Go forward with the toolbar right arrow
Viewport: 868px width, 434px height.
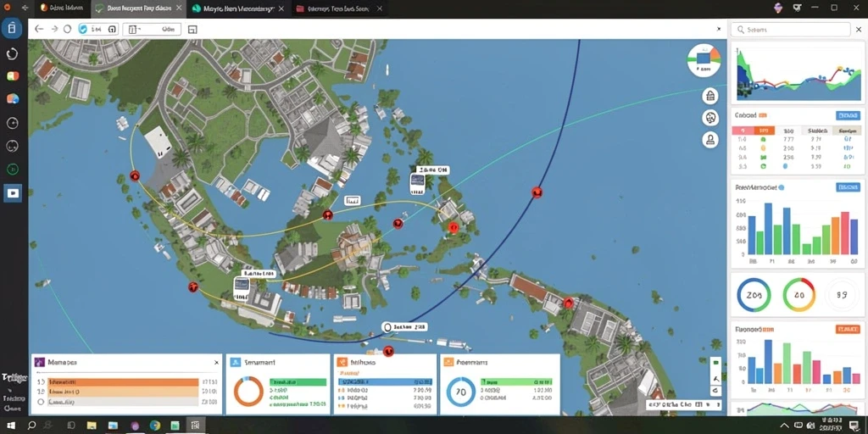[x=54, y=30]
